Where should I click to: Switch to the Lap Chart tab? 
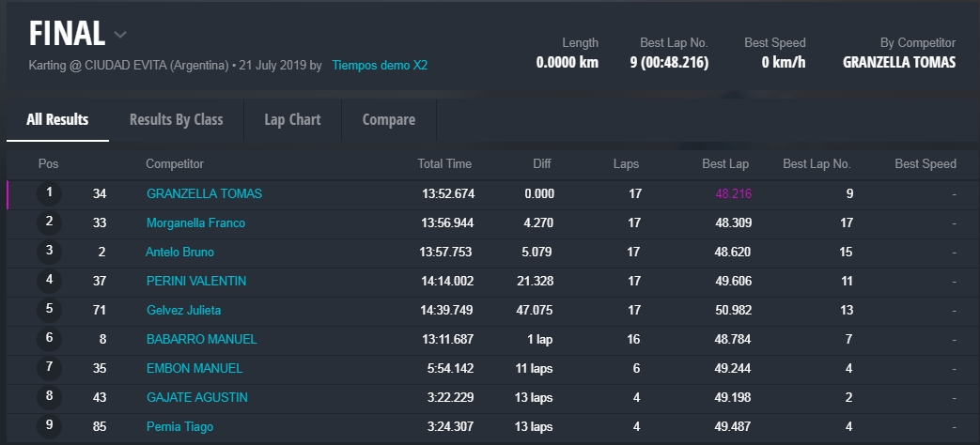(x=292, y=119)
